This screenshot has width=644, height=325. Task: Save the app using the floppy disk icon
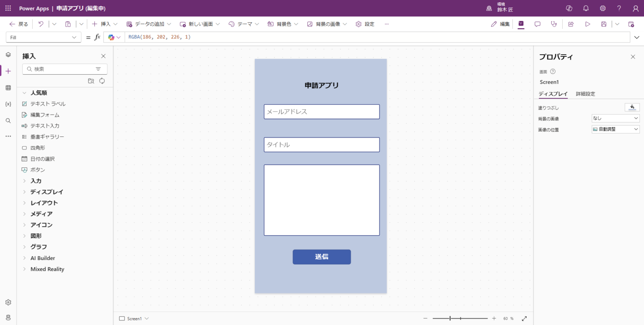(x=603, y=24)
